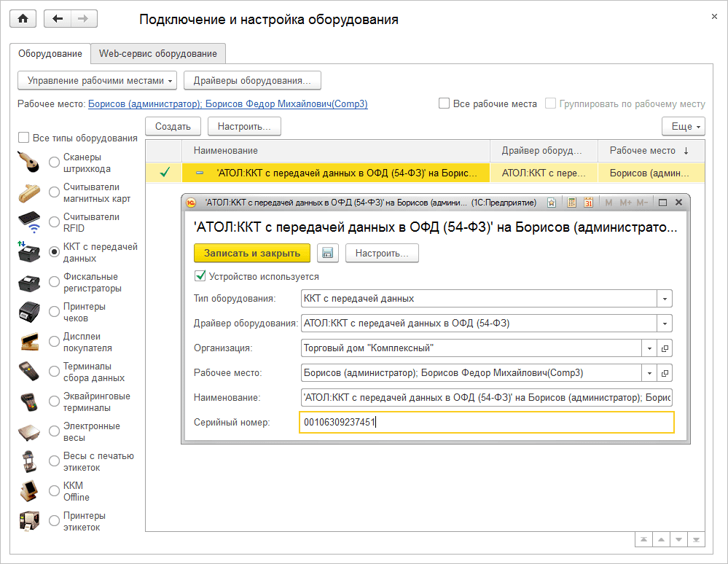Image resolution: width=728 pixels, height=564 pixels.
Task: Select the Оборудование tab
Action: tap(51, 54)
